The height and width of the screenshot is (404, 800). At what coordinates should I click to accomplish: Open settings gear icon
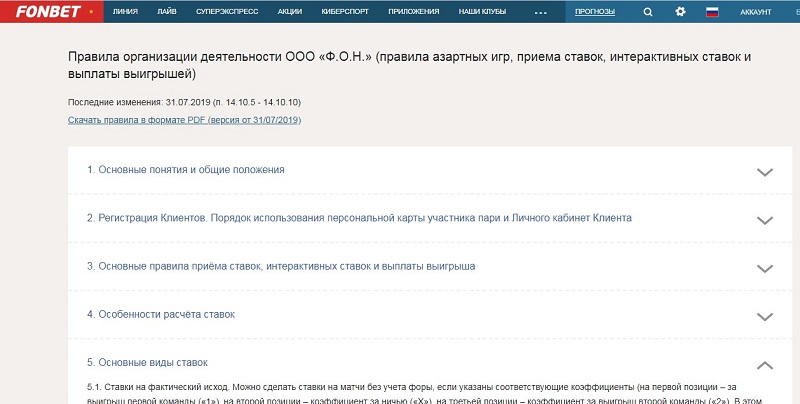coord(680,12)
